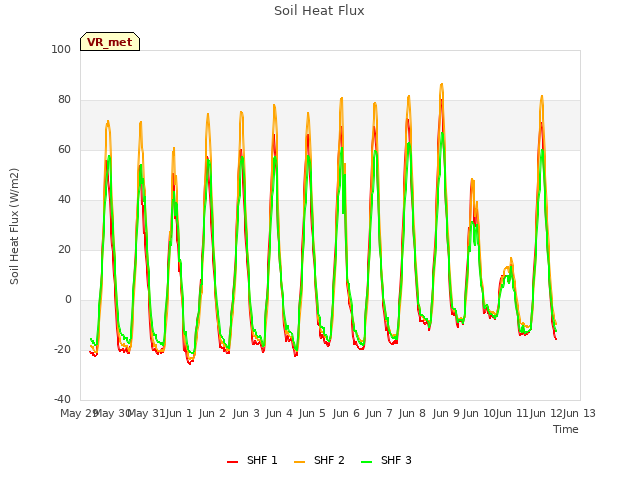Image resolution: width=640 pixels, height=480 pixels.
Task: Click the Soil Heat Flux chart title
Action: [319, 11]
